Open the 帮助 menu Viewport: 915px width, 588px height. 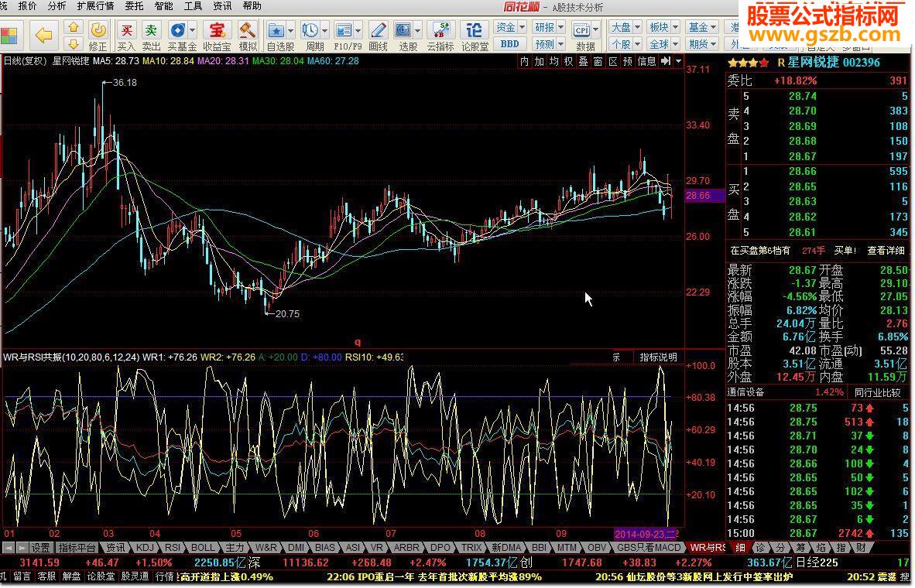point(252,6)
